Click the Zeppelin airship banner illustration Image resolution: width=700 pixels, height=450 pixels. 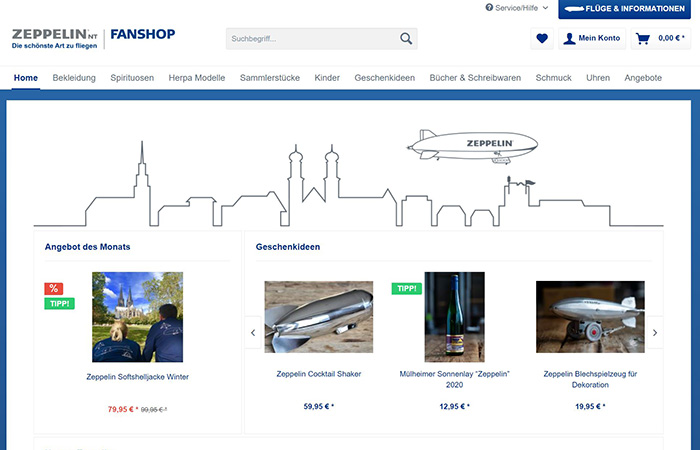(x=472, y=146)
